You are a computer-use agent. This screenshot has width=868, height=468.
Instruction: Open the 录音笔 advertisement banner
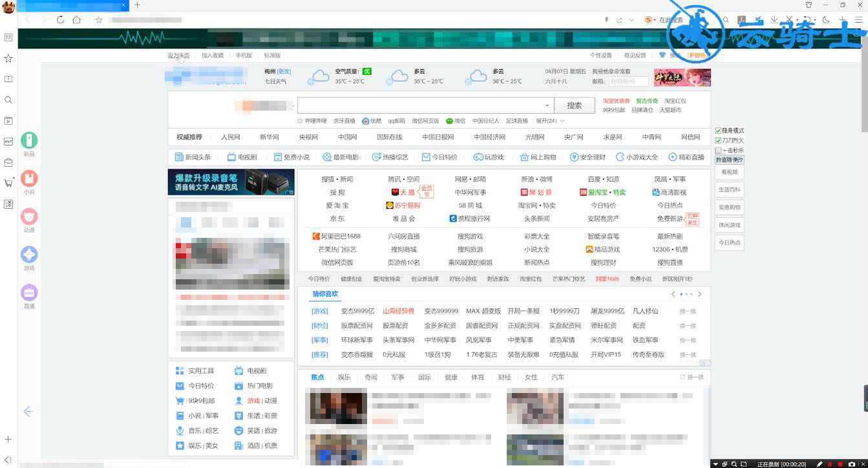tap(231, 182)
